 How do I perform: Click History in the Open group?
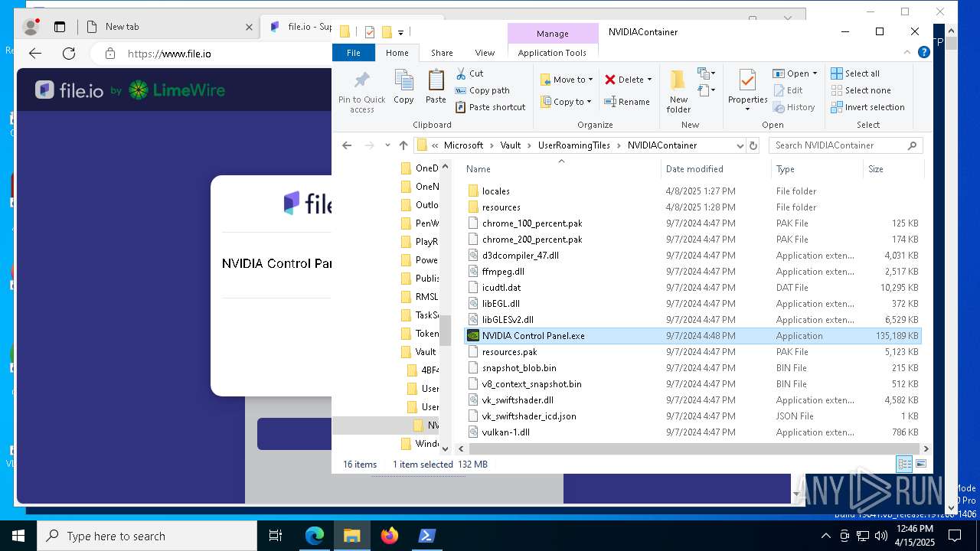click(794, 107)
